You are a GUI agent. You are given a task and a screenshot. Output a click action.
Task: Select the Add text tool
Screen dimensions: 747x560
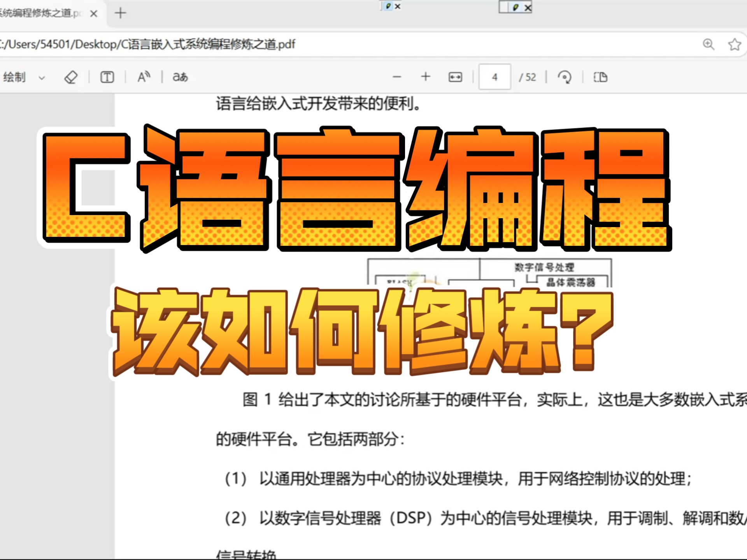(x=107, y=77)
